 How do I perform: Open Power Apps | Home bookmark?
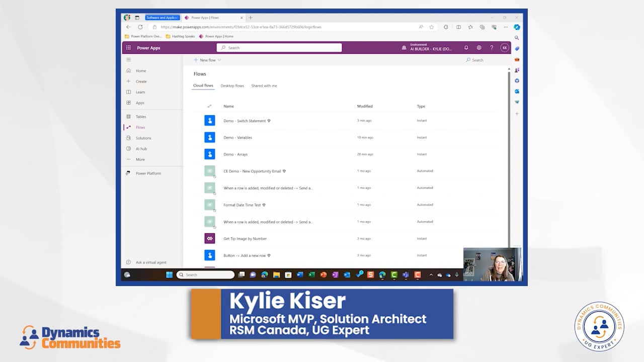point(216,36)
